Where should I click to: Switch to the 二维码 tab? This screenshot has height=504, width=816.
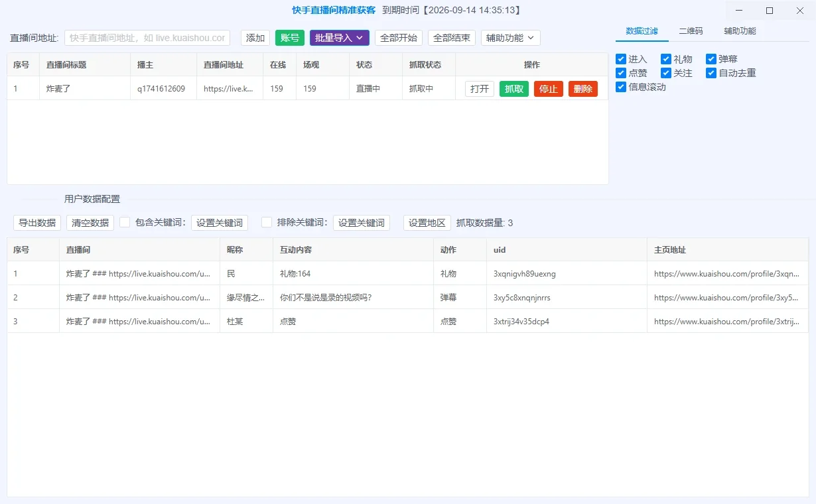click(x=691, y=31)
